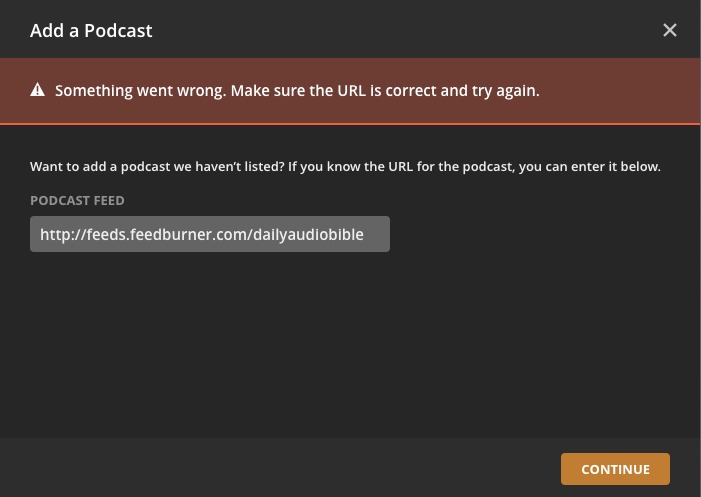Viewport: 701px width, 497px height.
Task: Click empty dialog body below feed field
Action: click(x=350, y=340)
